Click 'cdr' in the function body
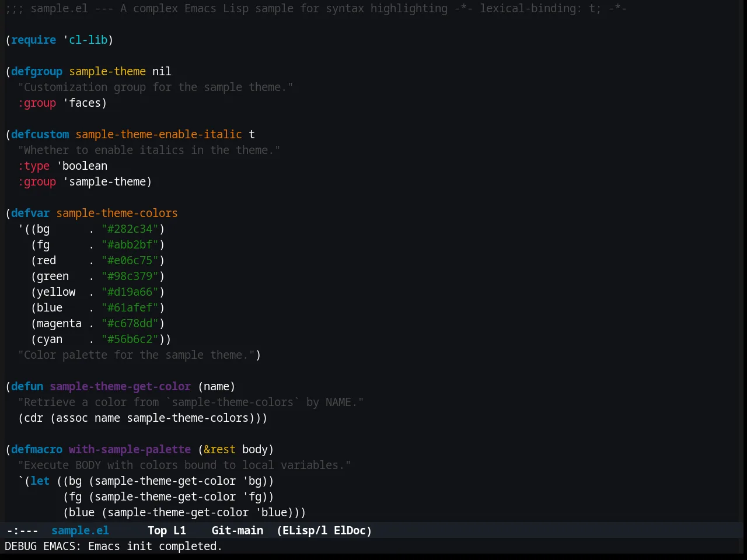This screenshot has height=560, width=747. coord(33,418)
